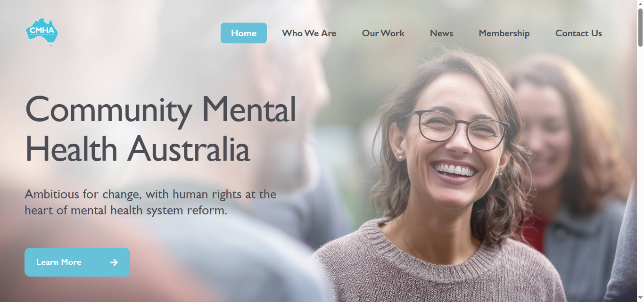The width and height of the screenshot is (644, 302).
Task: Go to the Home nav item
Action: pyautogui.click(x=244, y=33)
